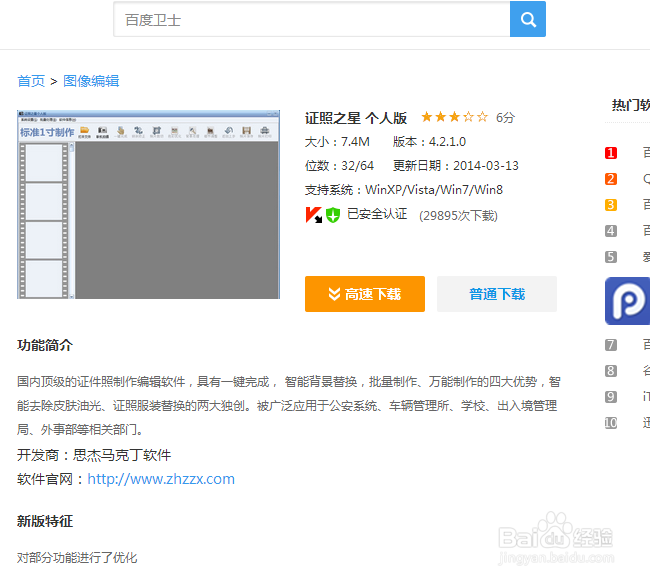Click the 普通下载 button

point(497,294)
